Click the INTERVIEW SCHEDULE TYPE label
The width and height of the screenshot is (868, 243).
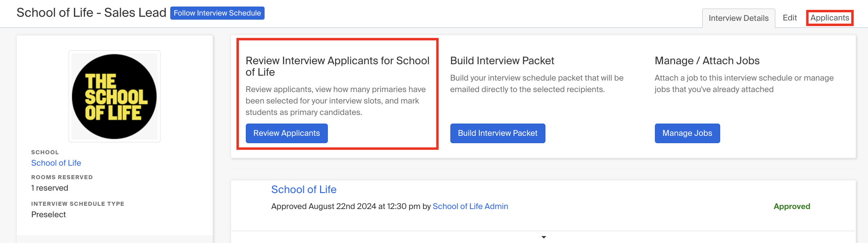[78, 204]
